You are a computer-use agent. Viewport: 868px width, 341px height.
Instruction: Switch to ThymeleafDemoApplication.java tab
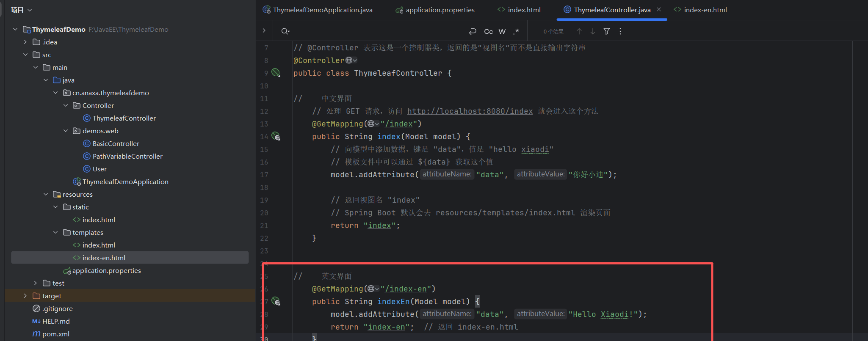[x=318, y=10]
